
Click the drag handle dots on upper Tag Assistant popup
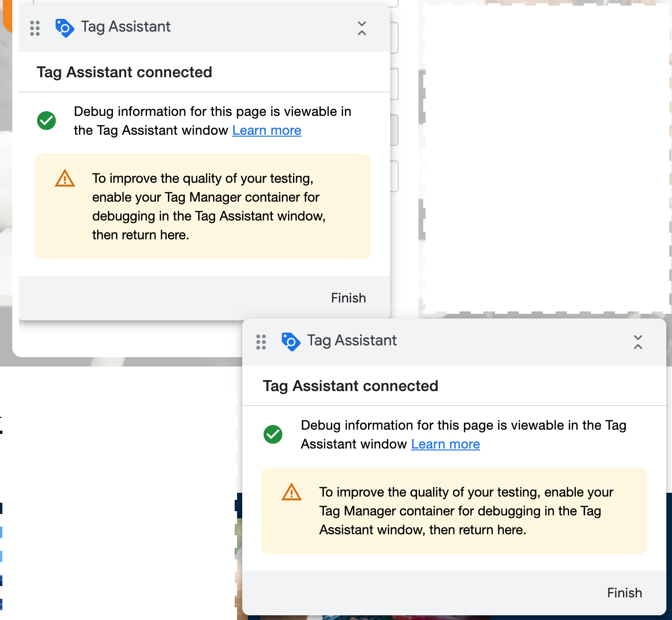click(x=35, y=28)
